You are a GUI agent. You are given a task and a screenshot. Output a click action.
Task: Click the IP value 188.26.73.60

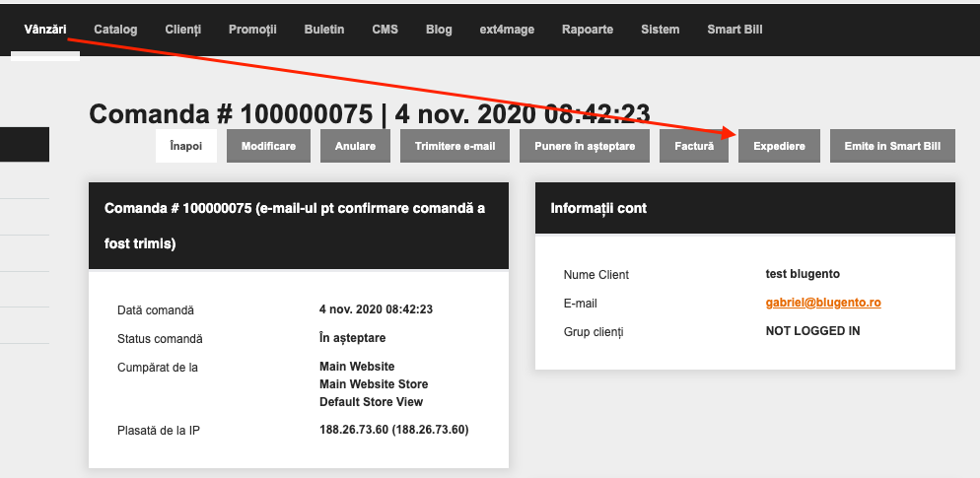point(394,430)
